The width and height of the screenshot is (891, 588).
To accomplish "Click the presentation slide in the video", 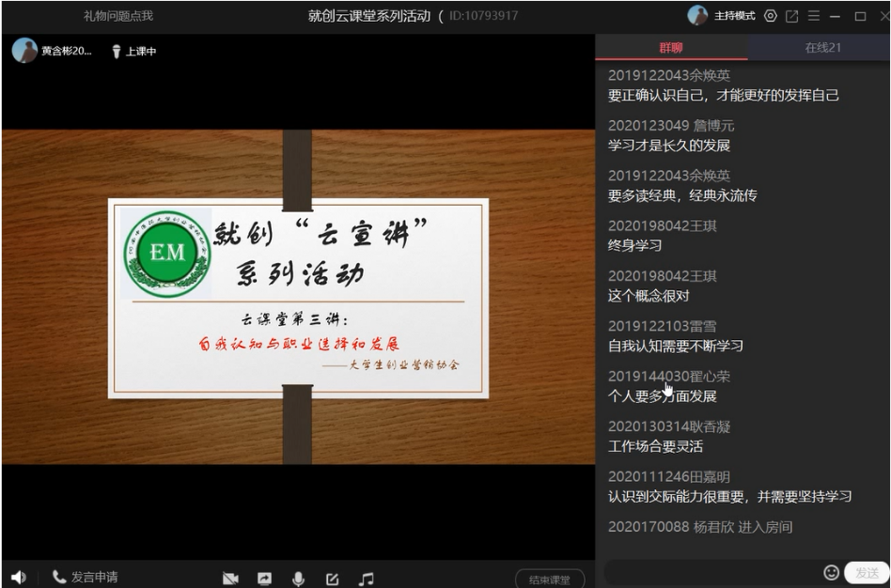I will point(298,297).
